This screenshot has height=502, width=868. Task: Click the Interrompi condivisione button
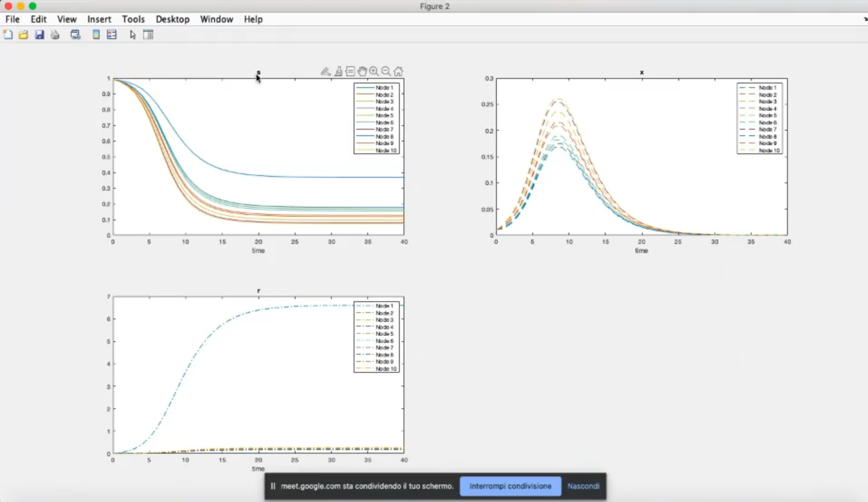click(510, 486)
